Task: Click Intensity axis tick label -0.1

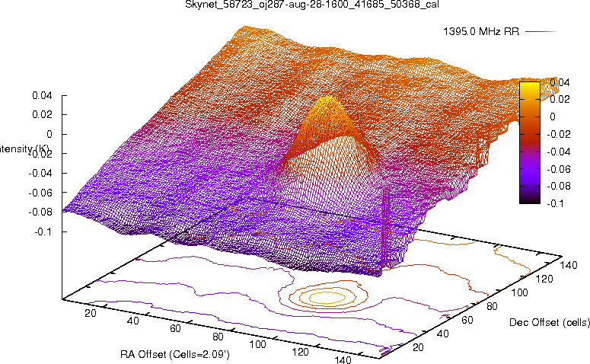Action: click(x=43, y=231)
